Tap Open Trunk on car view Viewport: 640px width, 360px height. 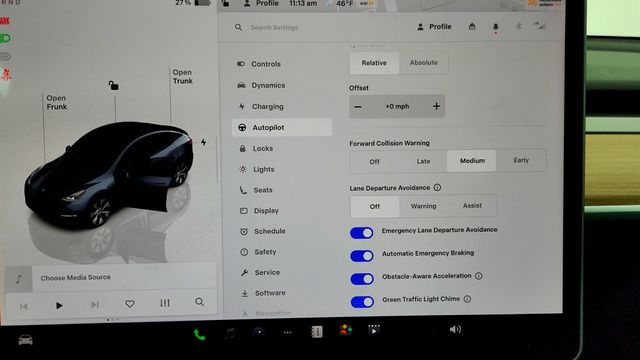[x=182, y=77]
